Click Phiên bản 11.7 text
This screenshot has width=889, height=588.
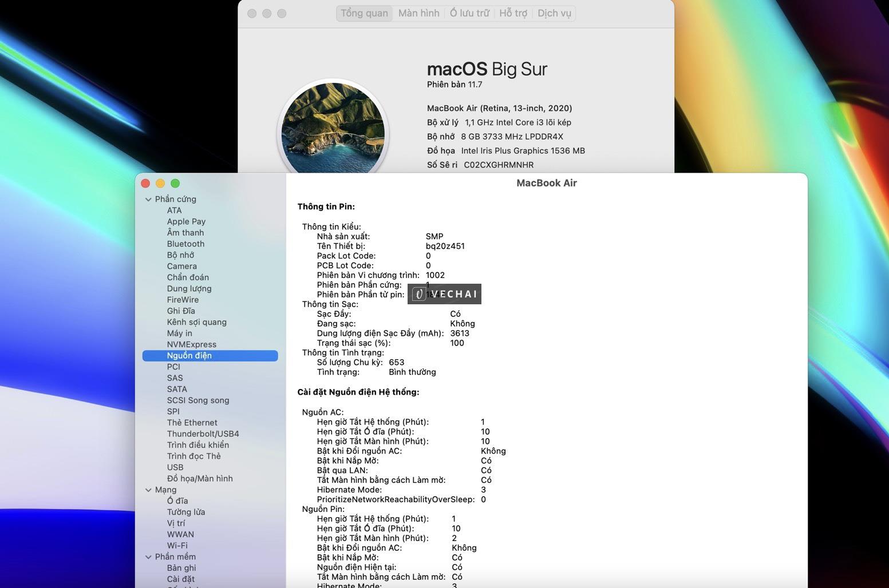click(455, 85)
